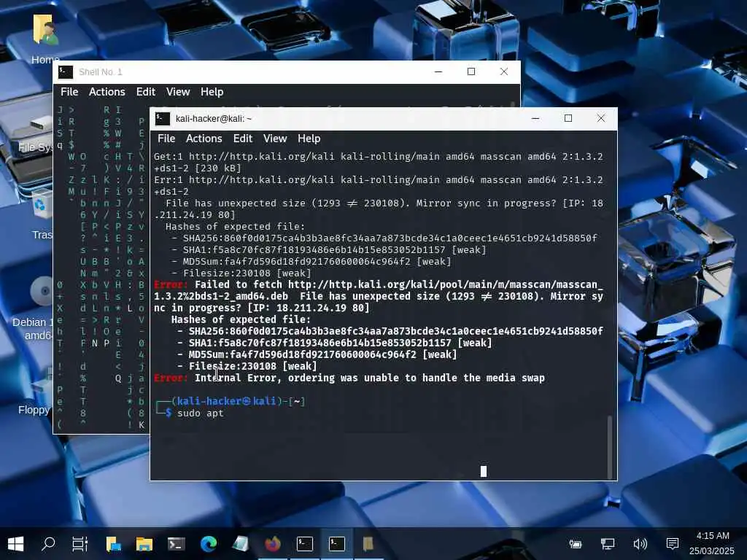Switch to the first running terminal on taskbar
The image size is (747, 560).
[x=304, y=544]
